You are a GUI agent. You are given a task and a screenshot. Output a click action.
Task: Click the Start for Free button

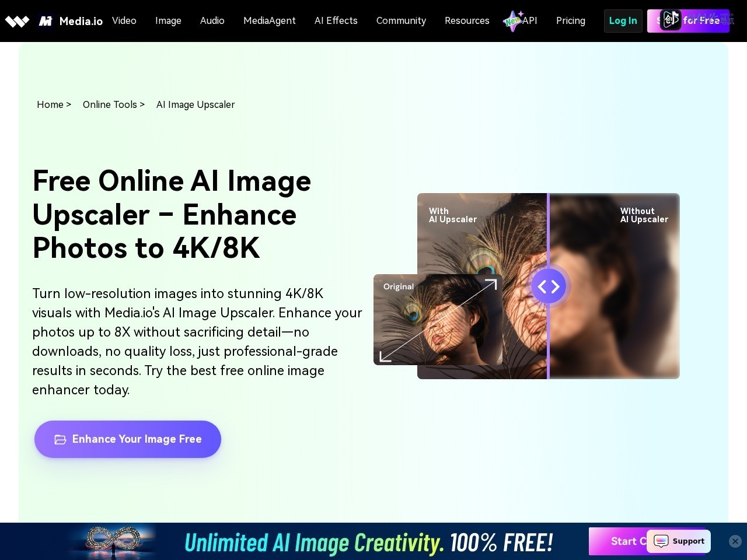tap(689, 21)
